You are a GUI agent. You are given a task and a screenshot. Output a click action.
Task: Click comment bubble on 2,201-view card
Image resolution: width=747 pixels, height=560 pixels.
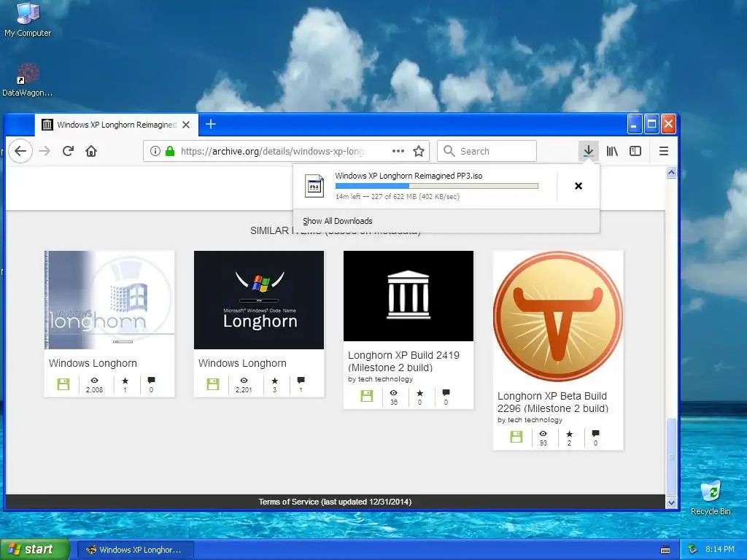coord(301,381)
